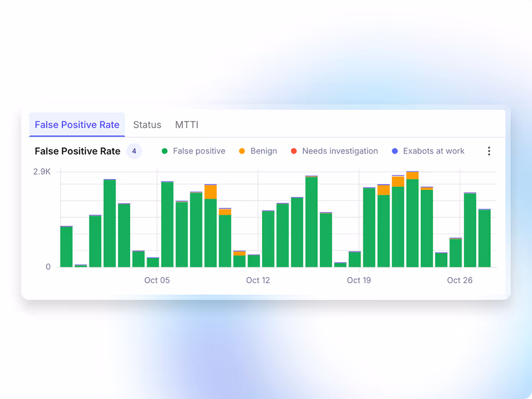
Task: Switch to the MTTI tab
Action: click(x=187, y=124)
